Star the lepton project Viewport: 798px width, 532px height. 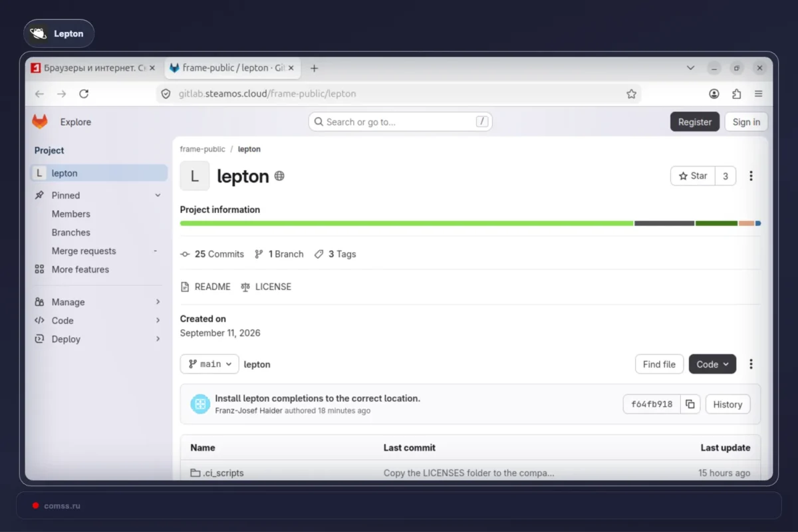[693, 176]
